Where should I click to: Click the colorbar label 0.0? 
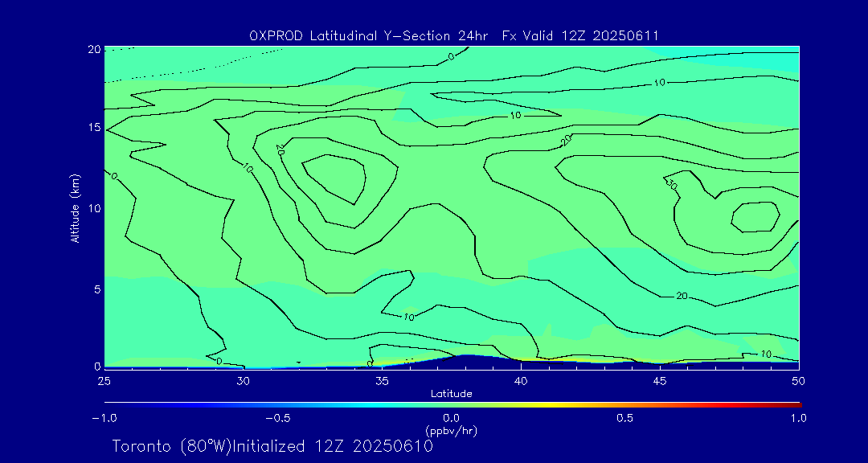[451, 419]
